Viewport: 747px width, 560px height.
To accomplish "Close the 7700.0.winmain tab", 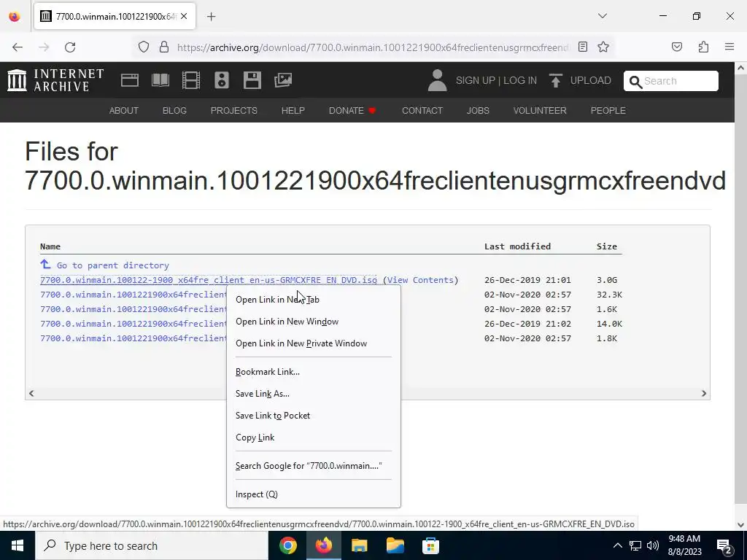I will point(184,16).
